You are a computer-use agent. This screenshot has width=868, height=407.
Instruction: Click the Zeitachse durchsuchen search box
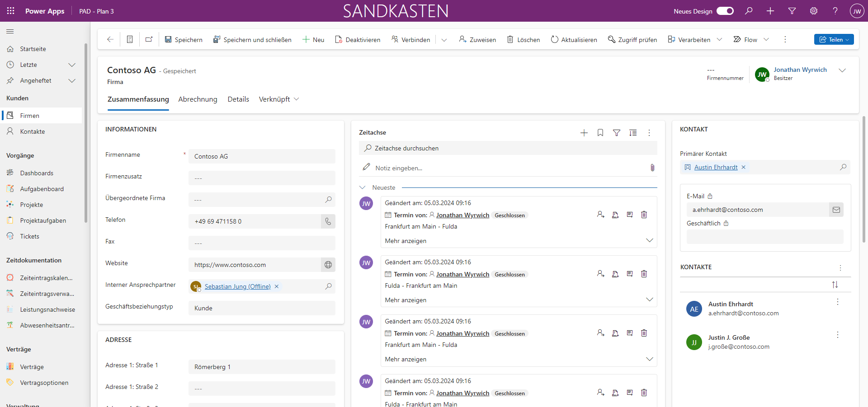point(508,148)
